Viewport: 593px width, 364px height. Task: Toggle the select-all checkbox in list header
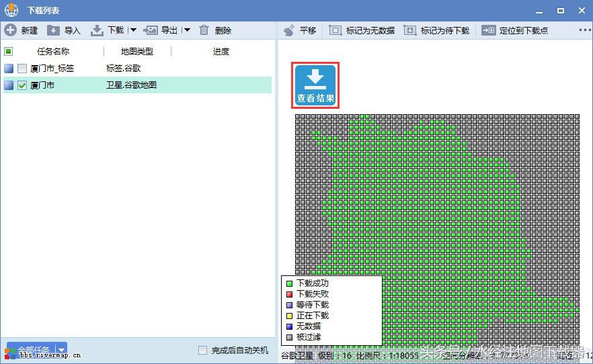9,51
